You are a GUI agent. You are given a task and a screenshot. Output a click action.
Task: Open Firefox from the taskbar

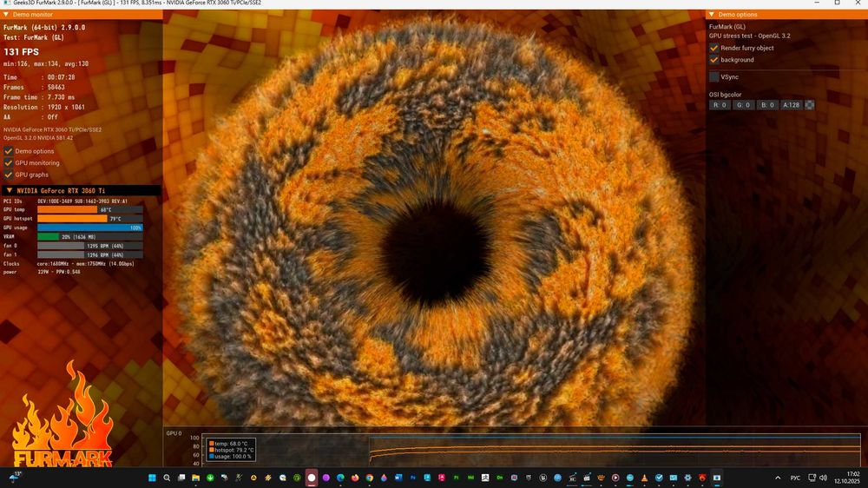[x=355, y=478]
